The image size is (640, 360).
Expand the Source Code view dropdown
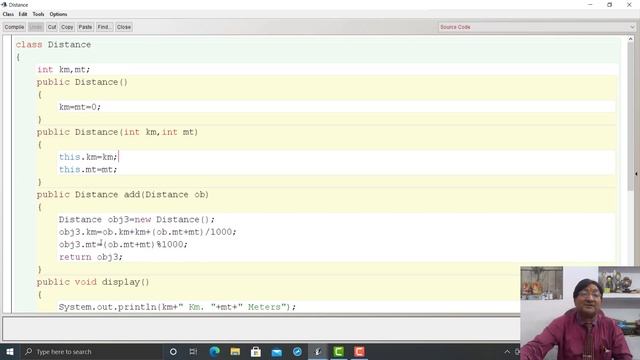pos(537,27)
